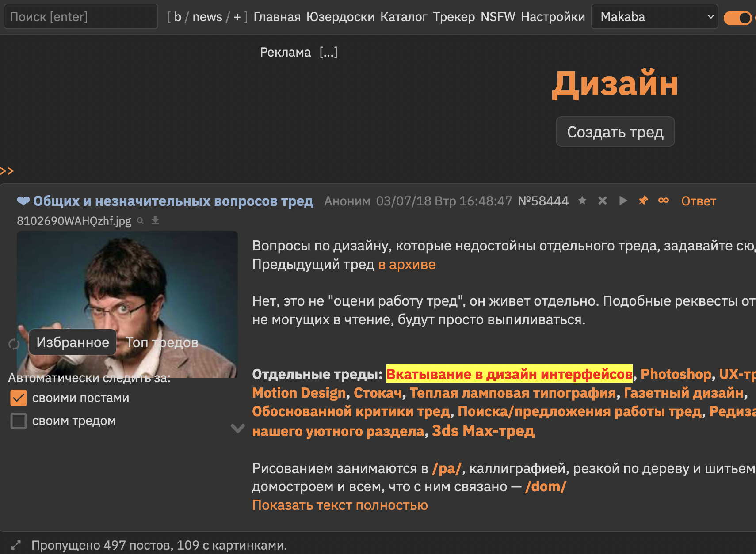Toggle the orange switch next to Makaba
756x554 pixels.
(x=737, y=18)
